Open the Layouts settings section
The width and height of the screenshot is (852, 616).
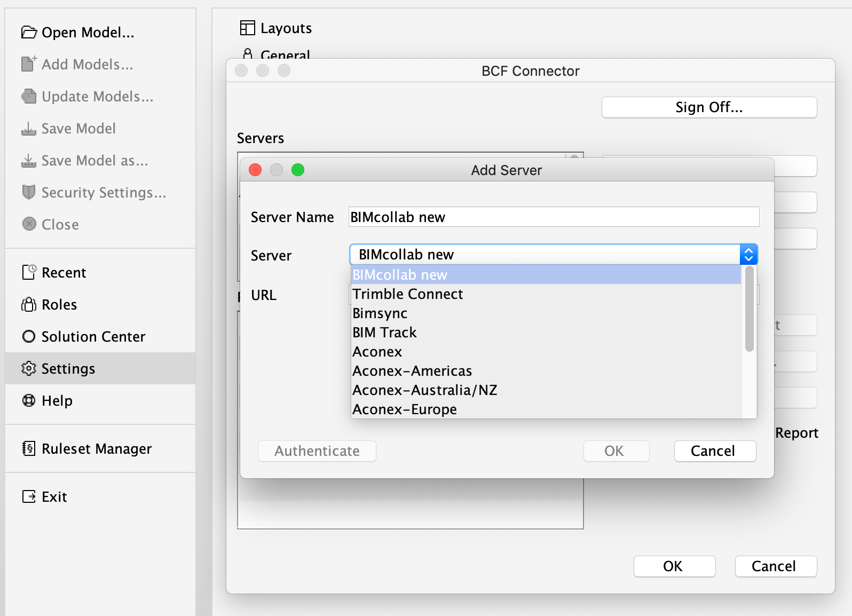tap(276, 28)
